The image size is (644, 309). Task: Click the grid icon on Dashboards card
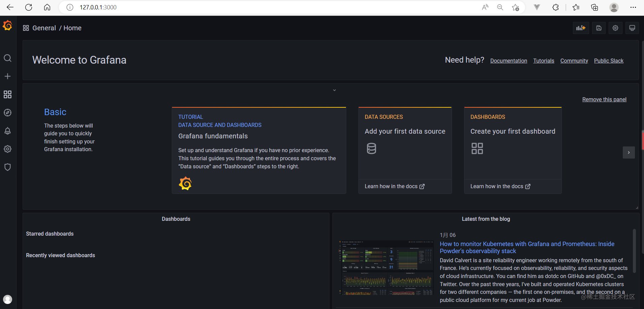coord(477,148)
